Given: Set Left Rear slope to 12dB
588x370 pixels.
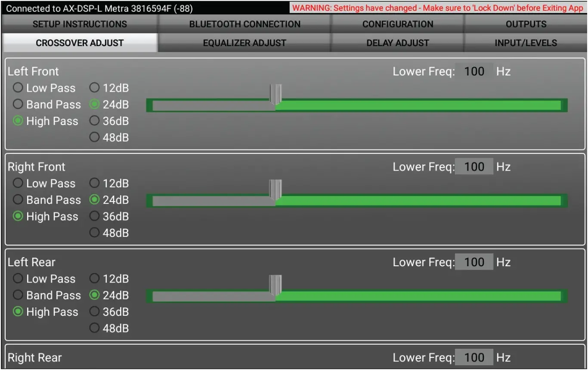Looking at the screenshot, I should pyautogui.click(x=94, y=279).
